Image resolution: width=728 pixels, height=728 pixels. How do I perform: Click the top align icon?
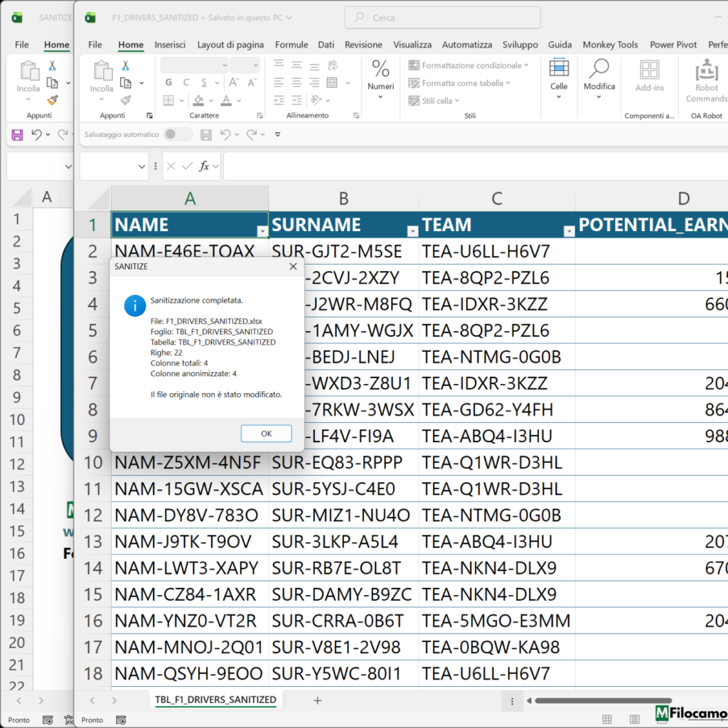(279, 65)
